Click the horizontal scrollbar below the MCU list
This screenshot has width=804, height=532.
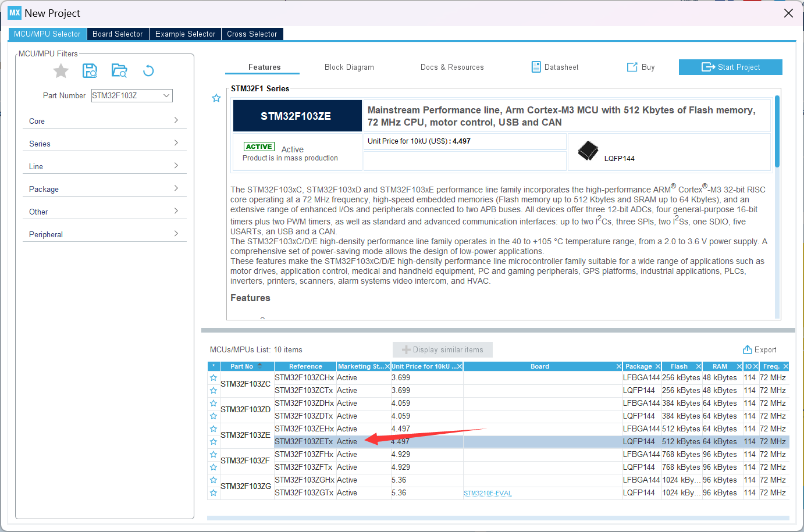(x=498, y=518)
